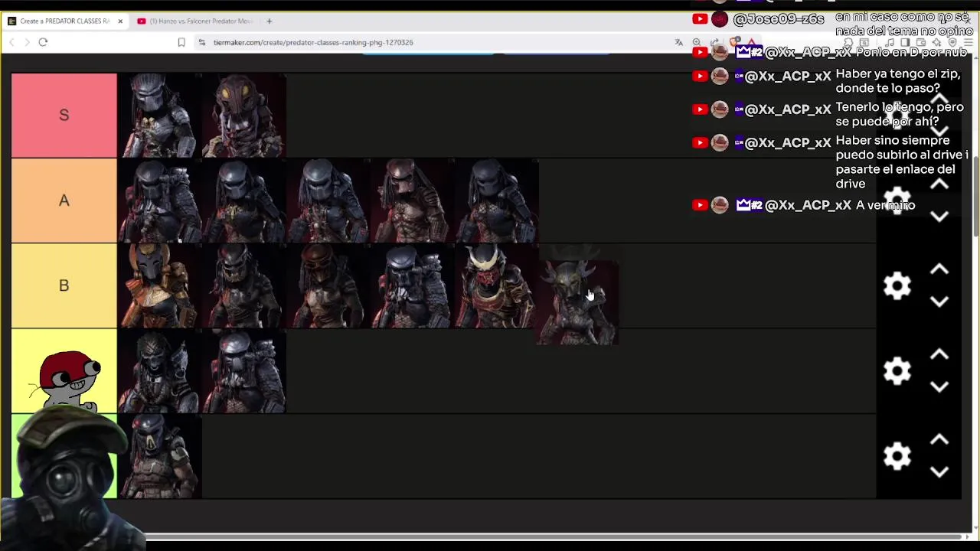Select first predator in the S tier

coord(159,116)
